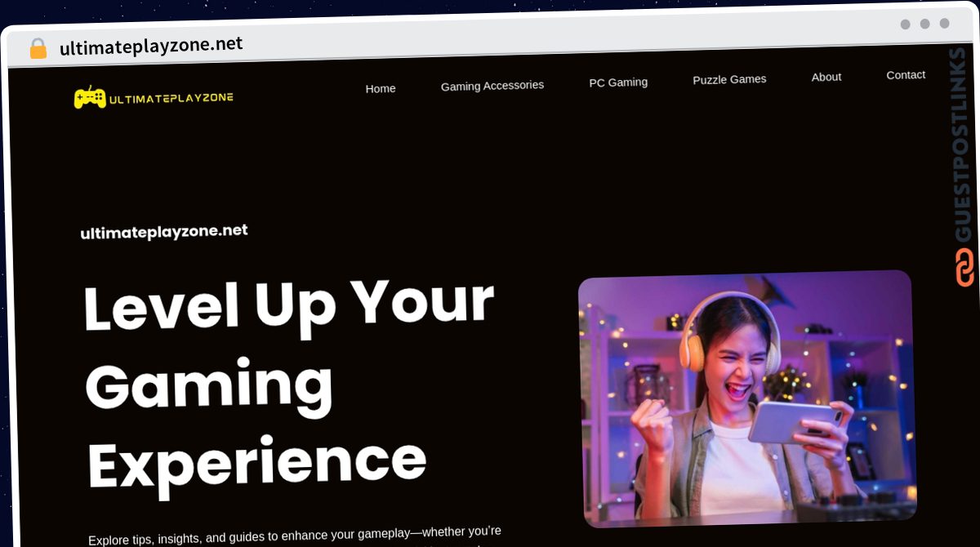Visit the About page

coord(826,77)
